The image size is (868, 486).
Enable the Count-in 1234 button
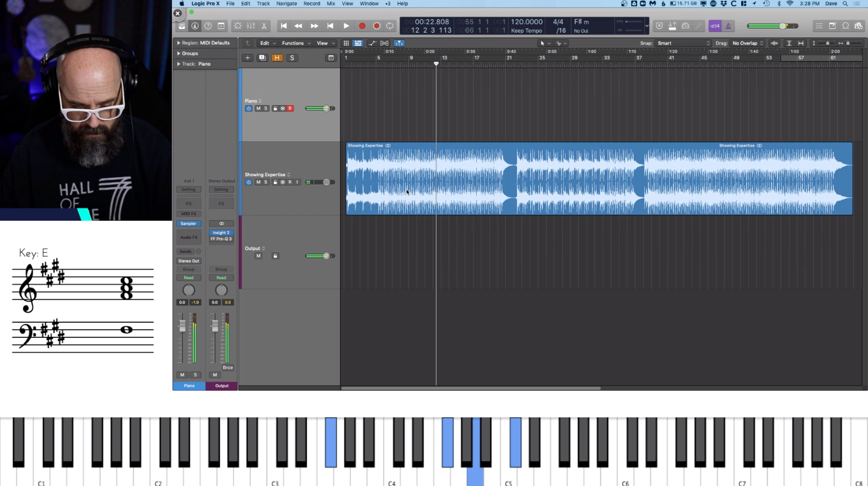click(x=715, y=26)
